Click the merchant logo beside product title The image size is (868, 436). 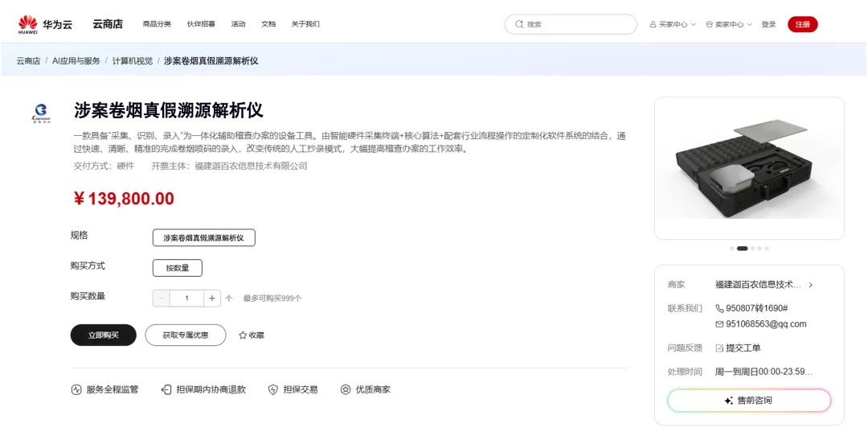[41, 113]
